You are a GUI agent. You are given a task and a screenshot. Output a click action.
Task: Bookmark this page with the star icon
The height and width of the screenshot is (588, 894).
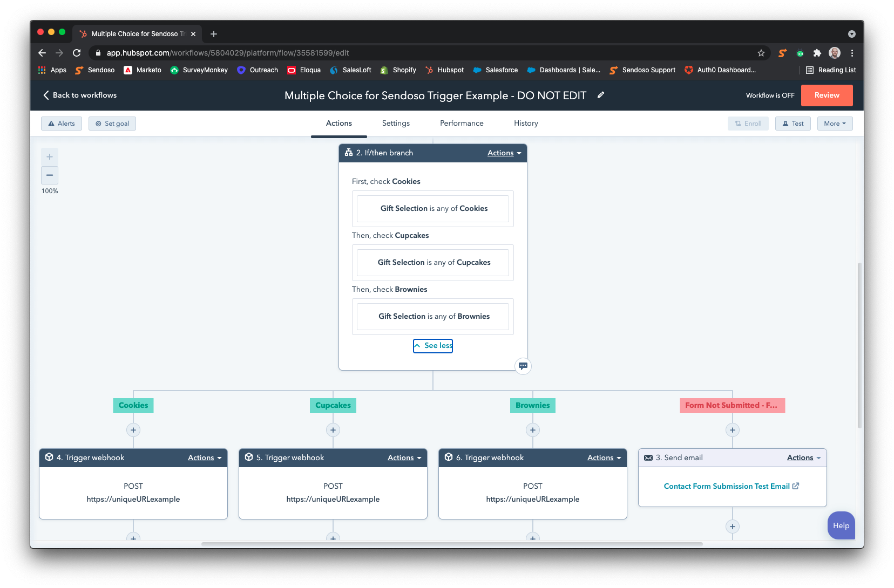tap(761, 53)
